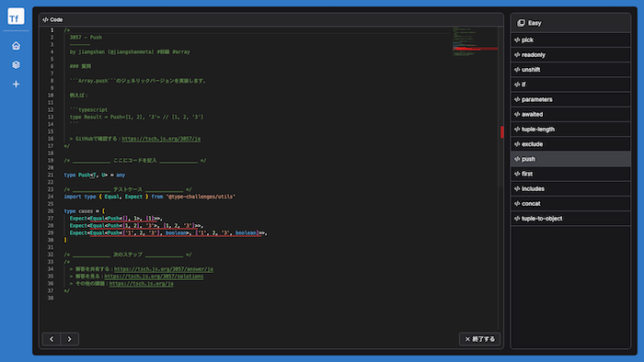
Task: Click the code icon next to if
Action: (517, 85)
